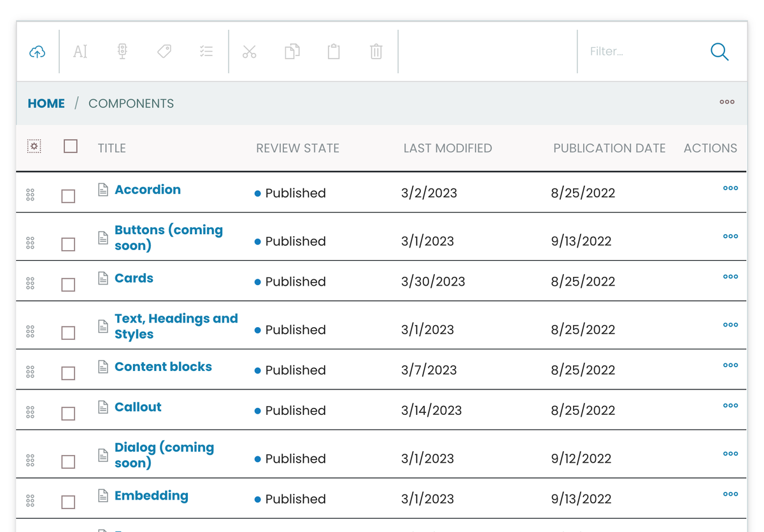Click the table column settings gear icon

pyautogui.click(x=34, y=146)
